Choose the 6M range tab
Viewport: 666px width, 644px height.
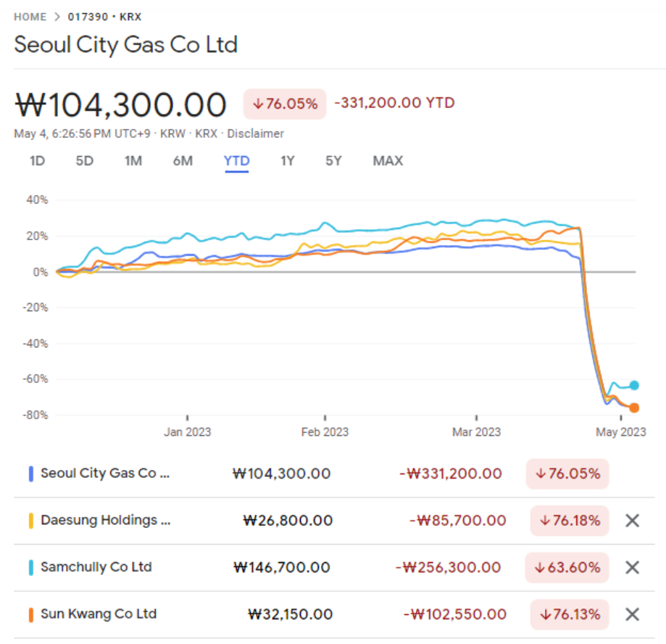[183, 161]
